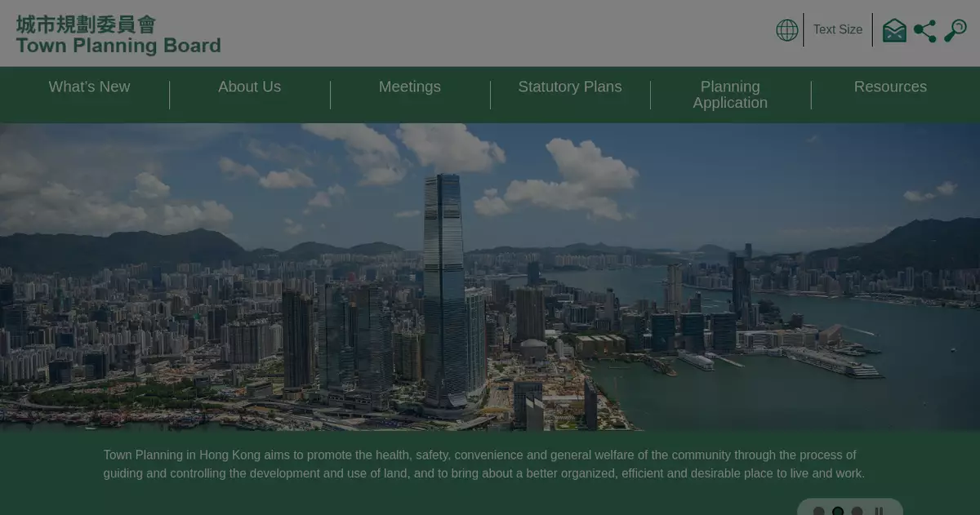Expand the What's New menu
The image size is (980, 515).
pyautogui.click(x=89, y=87)
